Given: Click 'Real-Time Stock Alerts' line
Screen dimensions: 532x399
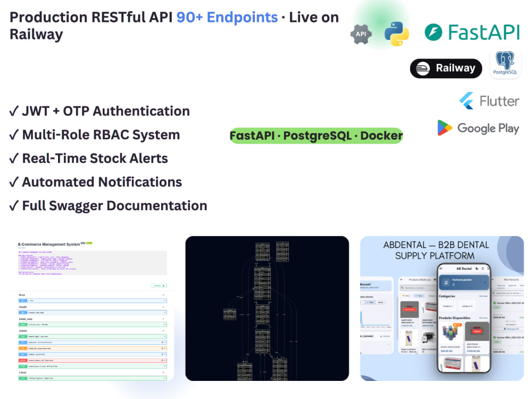Looking at the screenshot, I should [x=88, y=159].
